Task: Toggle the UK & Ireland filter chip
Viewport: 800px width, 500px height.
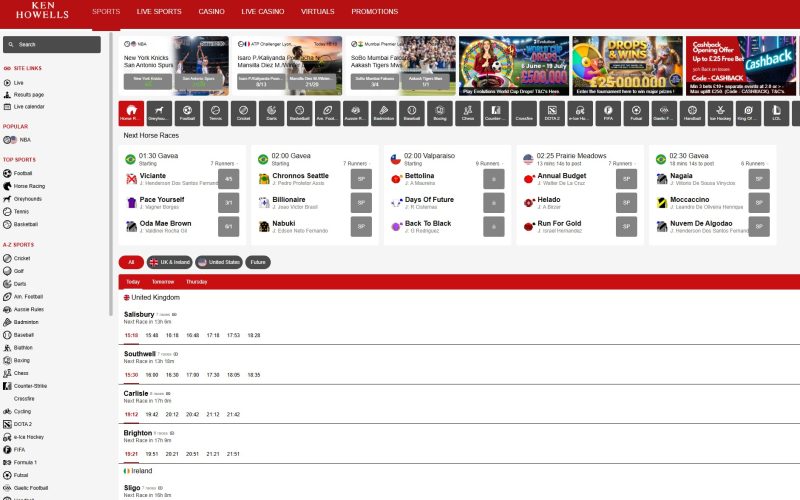Action: tap(169, 262)
